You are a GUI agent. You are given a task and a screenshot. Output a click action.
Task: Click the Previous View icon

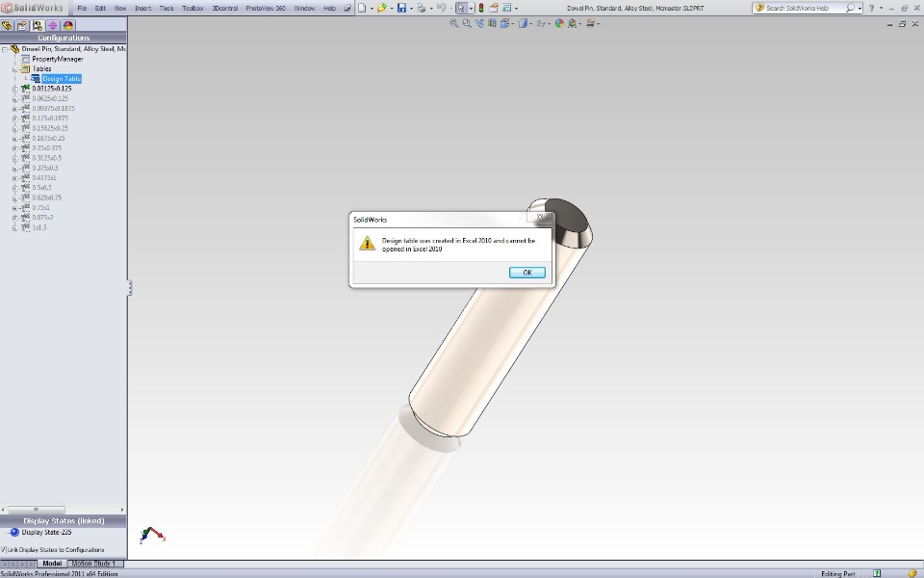point(479,23)
